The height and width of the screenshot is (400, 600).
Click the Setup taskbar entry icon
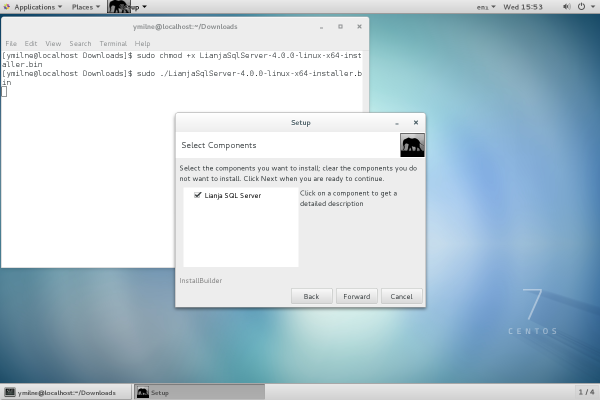coord(143,392)
